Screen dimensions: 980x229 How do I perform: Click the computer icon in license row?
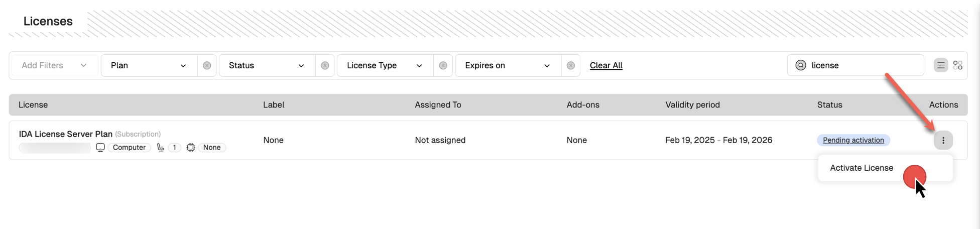tap(100, 148)
